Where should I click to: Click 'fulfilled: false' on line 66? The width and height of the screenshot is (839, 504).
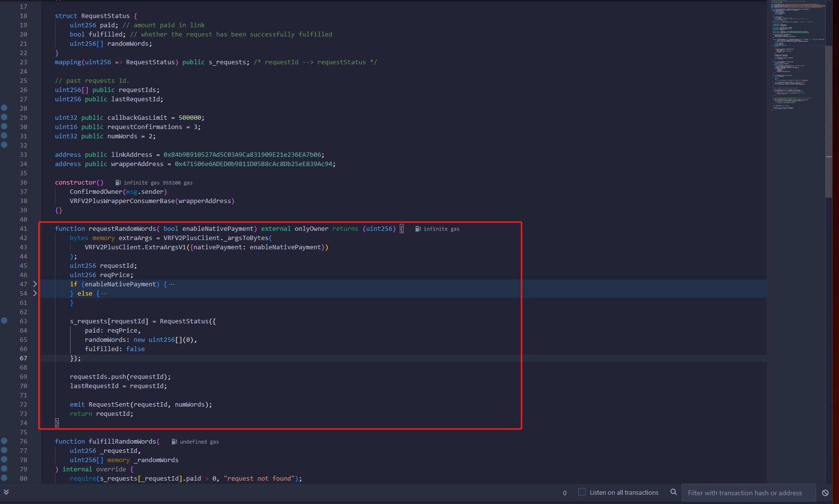pyautogui.click(x=115, y=349)
